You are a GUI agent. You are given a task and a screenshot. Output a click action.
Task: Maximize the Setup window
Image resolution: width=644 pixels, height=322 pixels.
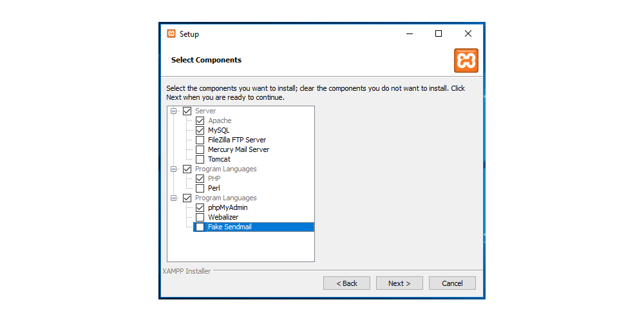coord(438,34)
